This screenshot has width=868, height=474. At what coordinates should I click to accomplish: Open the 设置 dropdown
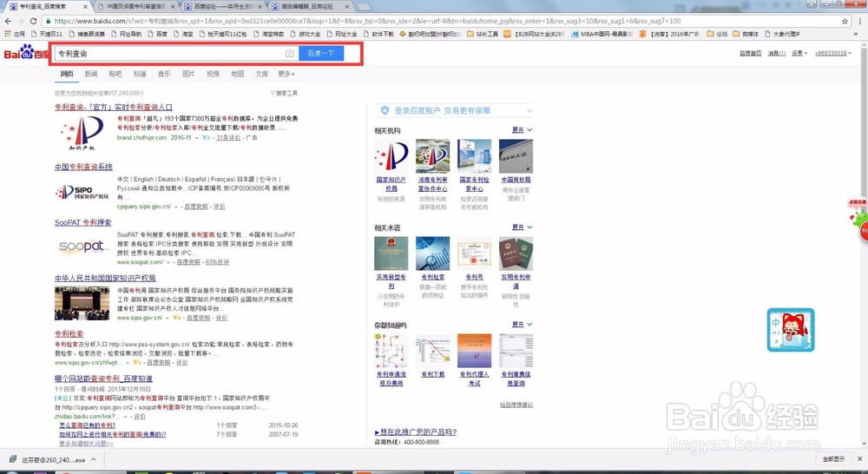point(799,54)
